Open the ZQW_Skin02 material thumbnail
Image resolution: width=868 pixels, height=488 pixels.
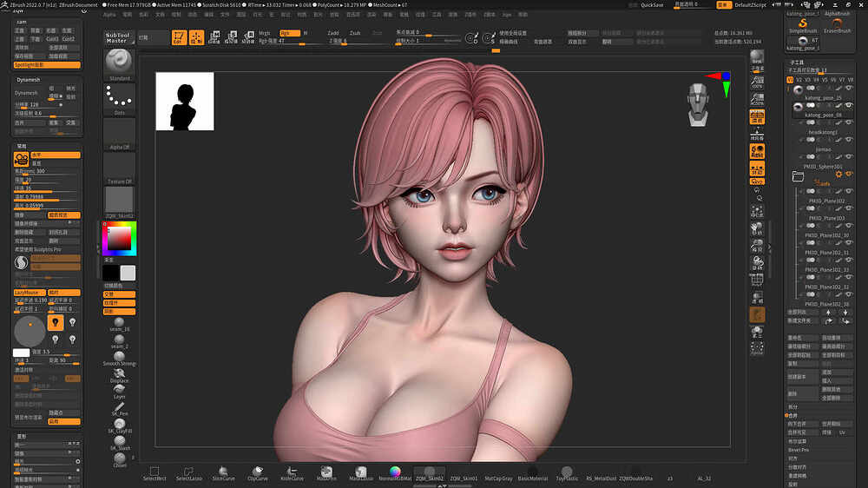pyautogui.click(x=119, y=202)
